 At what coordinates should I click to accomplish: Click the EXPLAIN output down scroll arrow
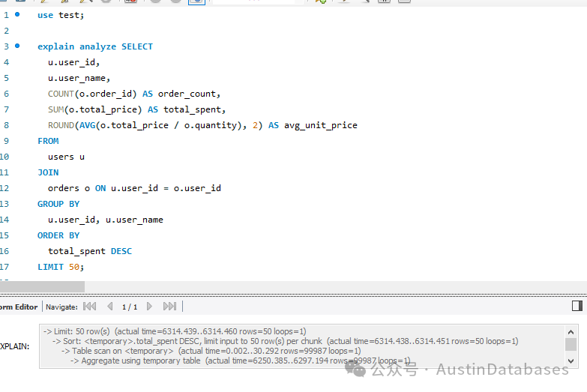tap(571, 361)
